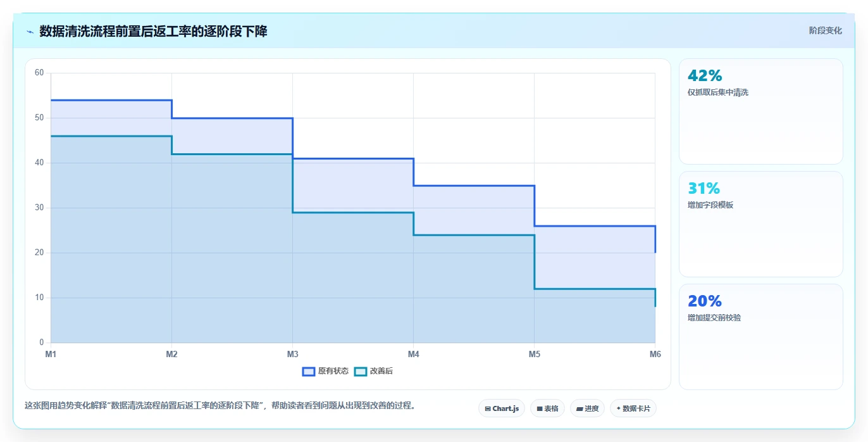Click the M3 axis label
Image resolution: width=868 pixels, height=442 pixels.
pyautogui.click(x=292, y=354)
